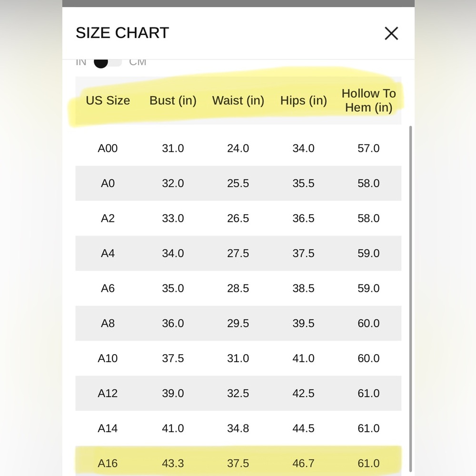476x476 pixels.
Task: Click the Hollow To Hem column header
Action: click(x=369, y=100)
